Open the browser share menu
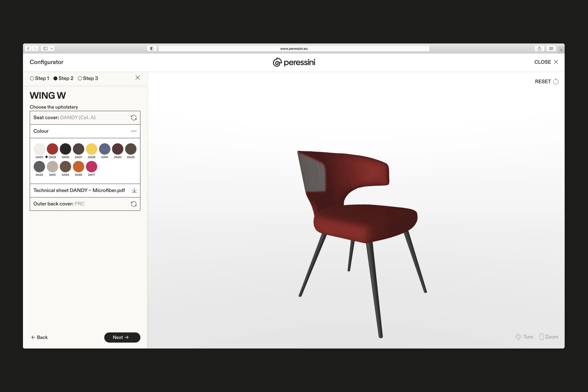588x392 pixels. coord(540,48)
